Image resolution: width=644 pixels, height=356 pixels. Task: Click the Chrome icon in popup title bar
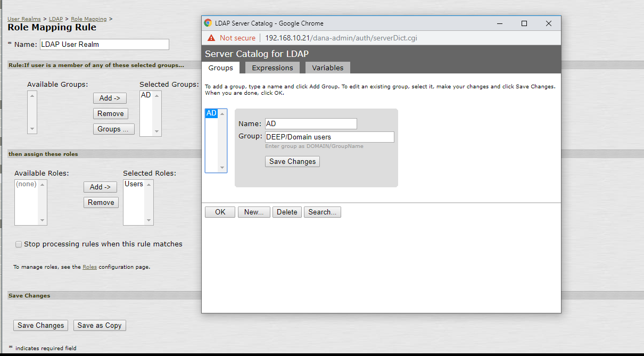(x=208, y=23)
